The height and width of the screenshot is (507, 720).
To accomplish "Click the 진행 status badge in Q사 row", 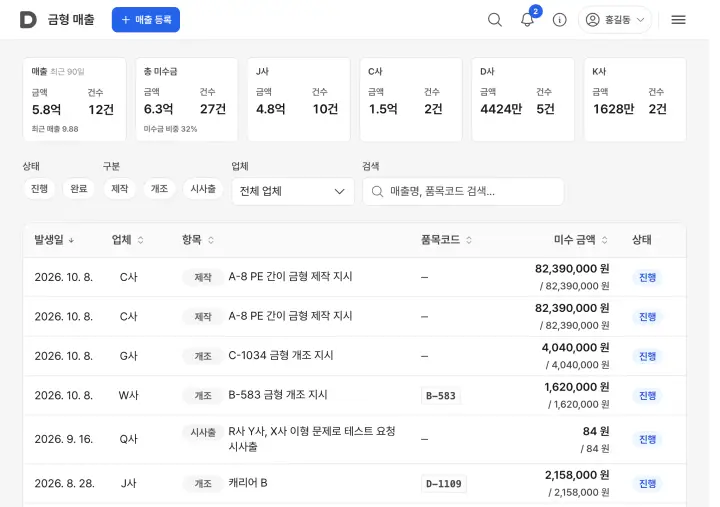I will (647, 439).
